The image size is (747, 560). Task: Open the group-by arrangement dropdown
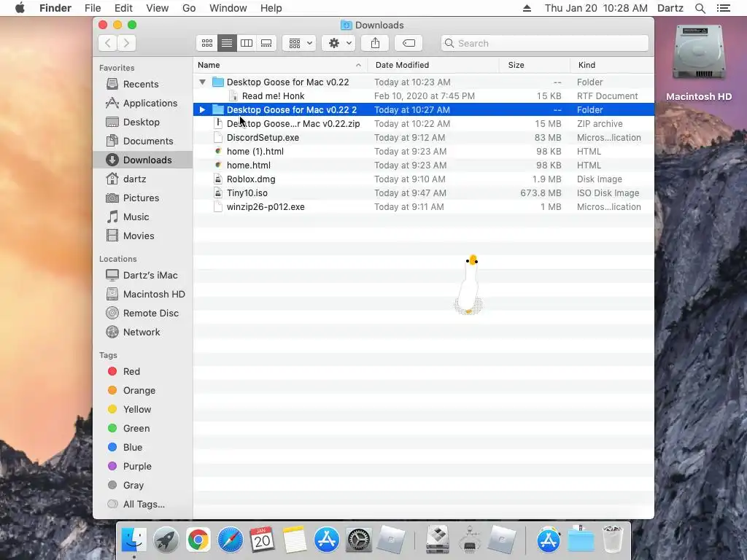(299, 43)
